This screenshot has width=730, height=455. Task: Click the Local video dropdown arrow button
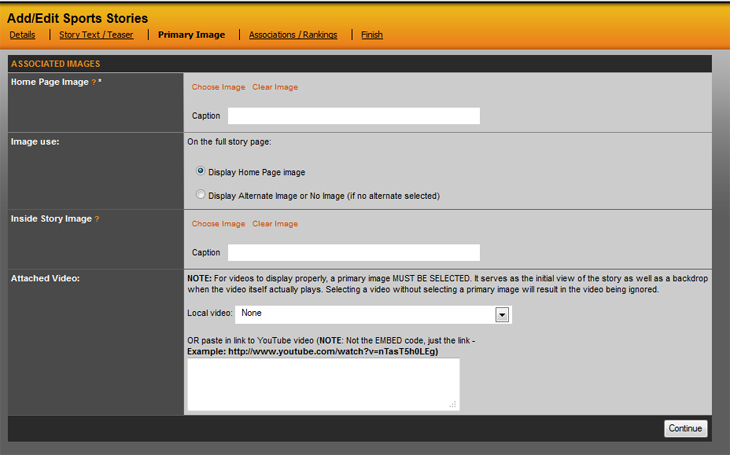[x=502, y=315]
